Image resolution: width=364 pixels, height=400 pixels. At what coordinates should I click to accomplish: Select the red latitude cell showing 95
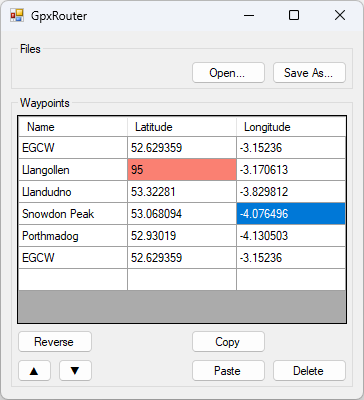click(x=182, y=170)
